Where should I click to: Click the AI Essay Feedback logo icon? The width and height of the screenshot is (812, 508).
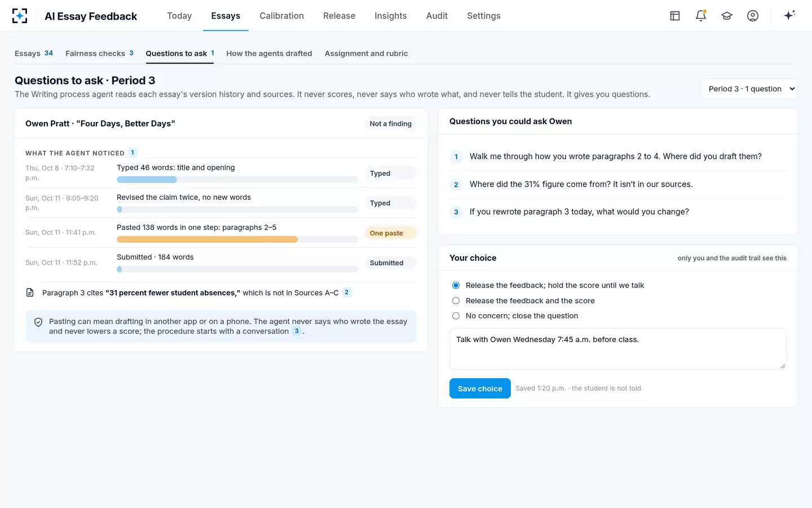click(x=20, y=16)
